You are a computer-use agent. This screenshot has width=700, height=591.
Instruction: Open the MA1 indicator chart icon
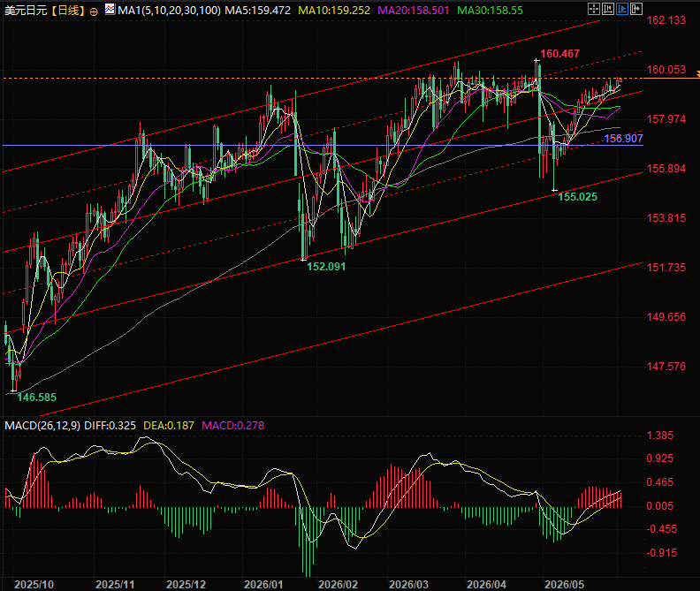(x=110, y=9)
